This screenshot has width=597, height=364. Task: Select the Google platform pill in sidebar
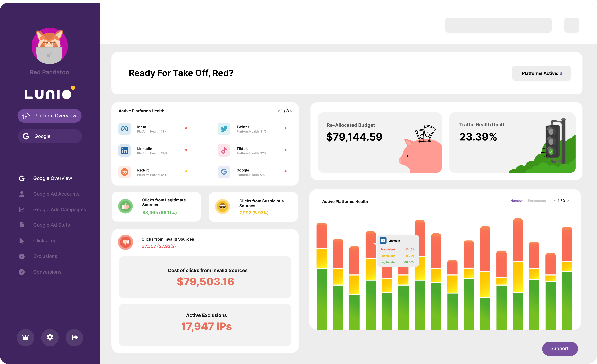(x=50, y=136)
